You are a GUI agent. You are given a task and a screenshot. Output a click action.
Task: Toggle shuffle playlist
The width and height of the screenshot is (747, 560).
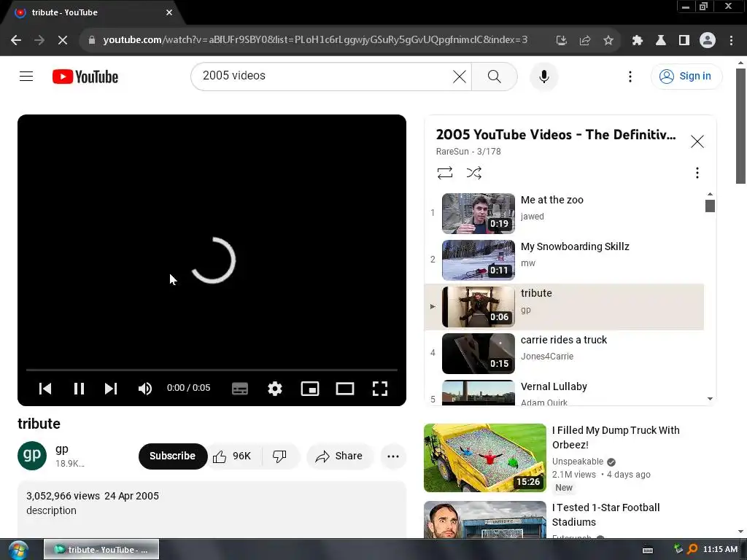(473, 172)
